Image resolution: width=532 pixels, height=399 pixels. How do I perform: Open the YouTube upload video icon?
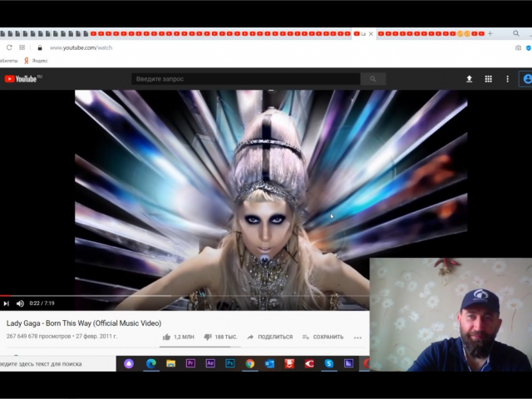(x=469, y=79)
